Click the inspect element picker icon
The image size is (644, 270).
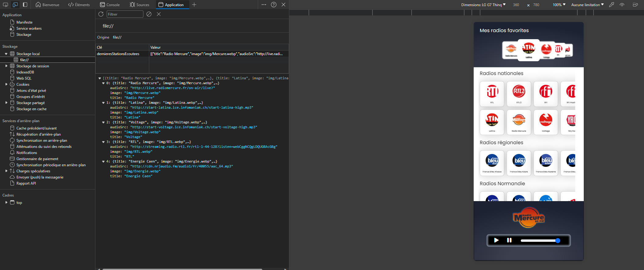pyautogui.click(x=6, y=5)
